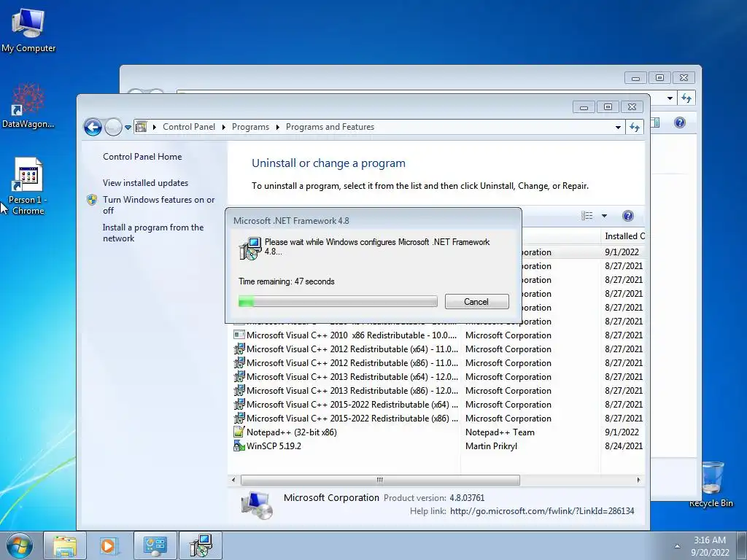Viewport: 747px width, 560px height.
Task: Click the shield icon beside Windows features
Action: 92,200
